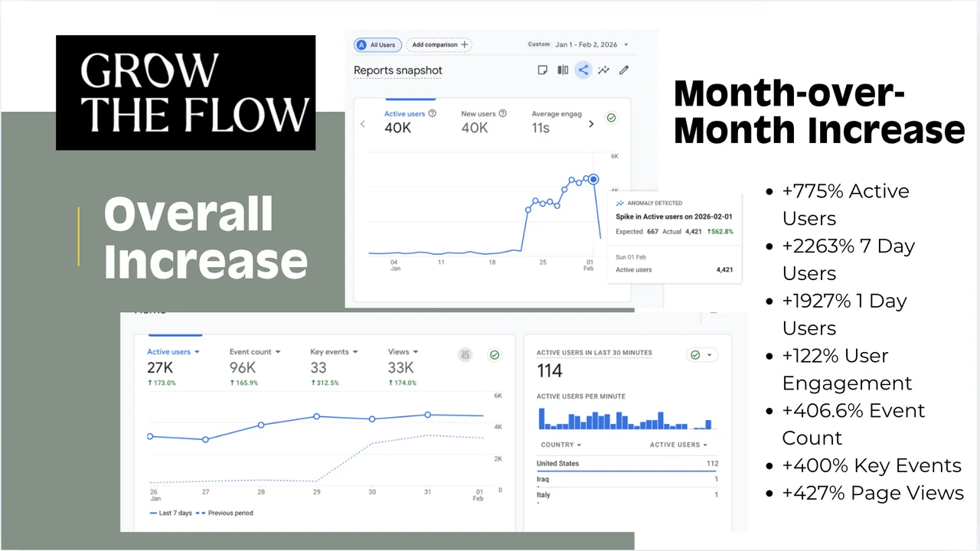
Task: Click the Last 7 days legend entry
Action: click(170, 513)
